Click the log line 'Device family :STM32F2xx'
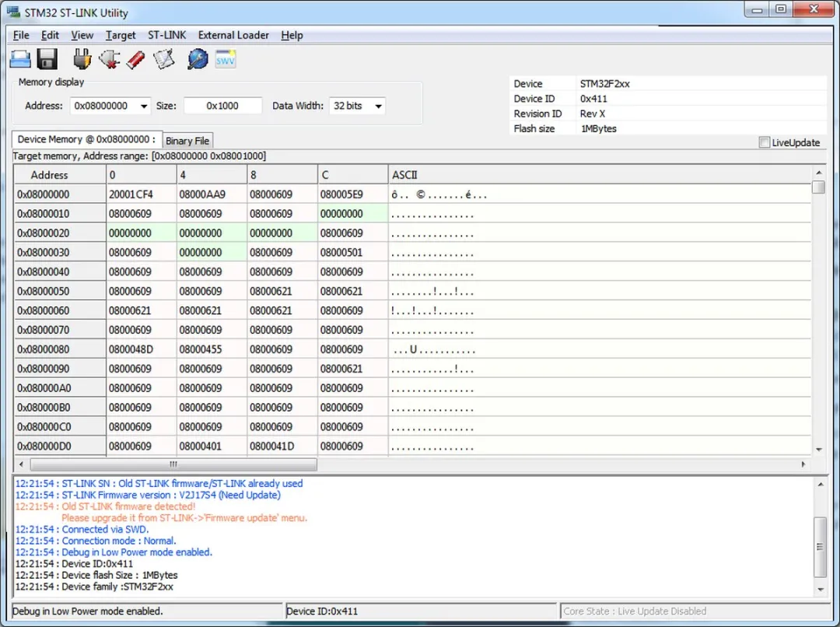This screenshot has width=840, height=627. pos(94,587)
